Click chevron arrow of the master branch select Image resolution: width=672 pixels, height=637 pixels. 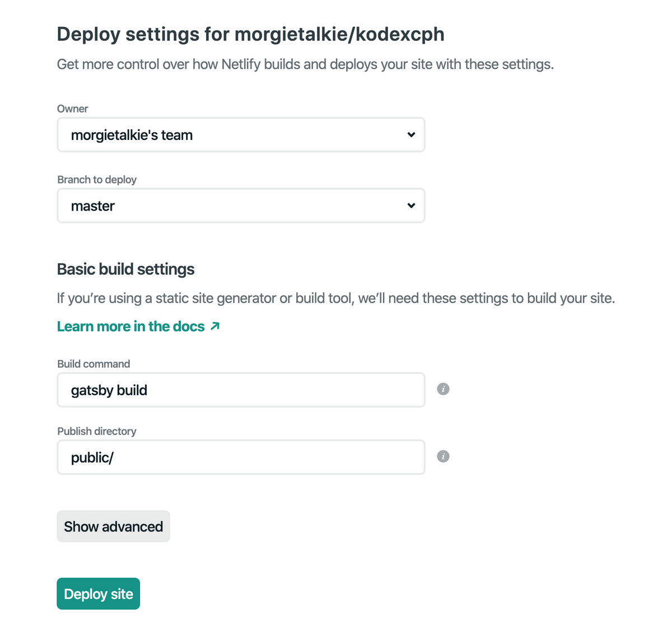coord(411,206)
